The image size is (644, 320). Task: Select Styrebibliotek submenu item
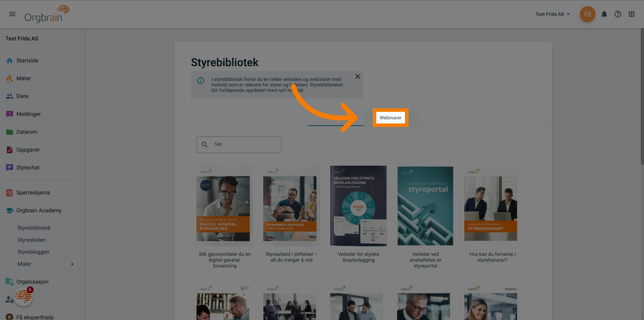pos(34,228)
